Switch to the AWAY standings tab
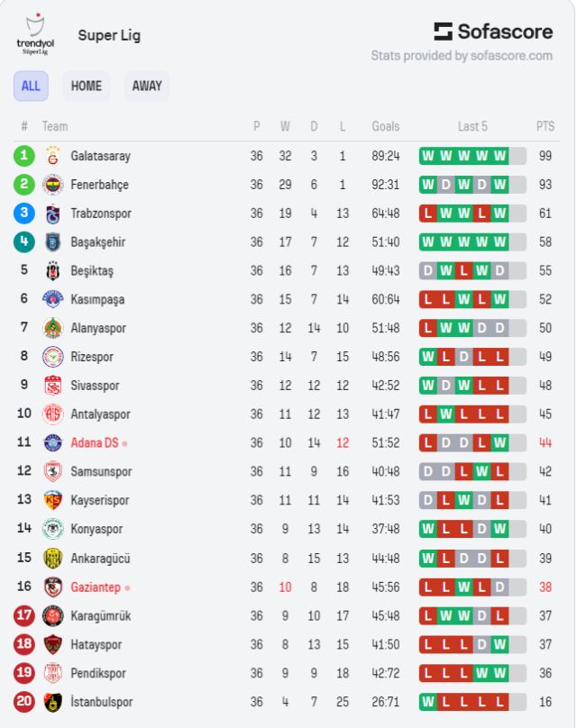The image size is (577, 728). click(147, 86)
